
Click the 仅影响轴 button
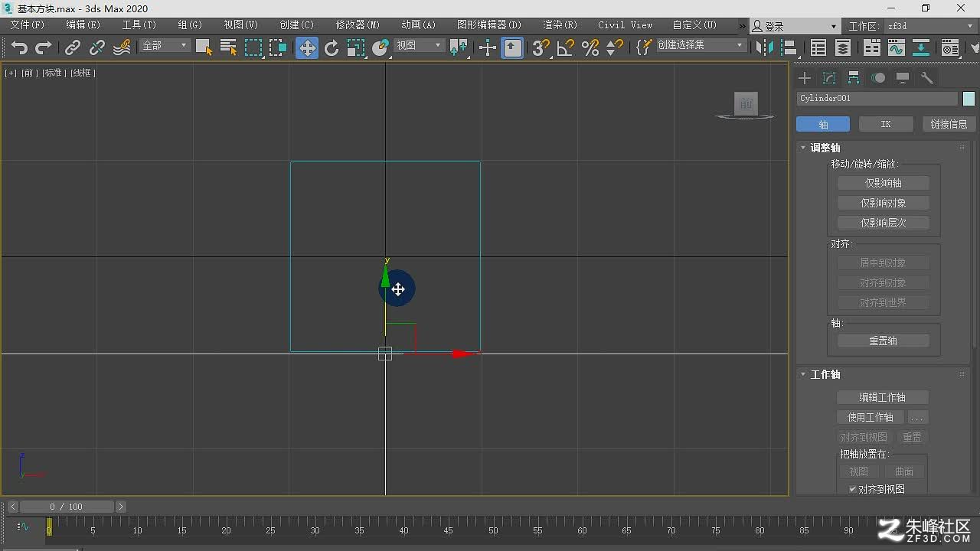click(884, 183)
